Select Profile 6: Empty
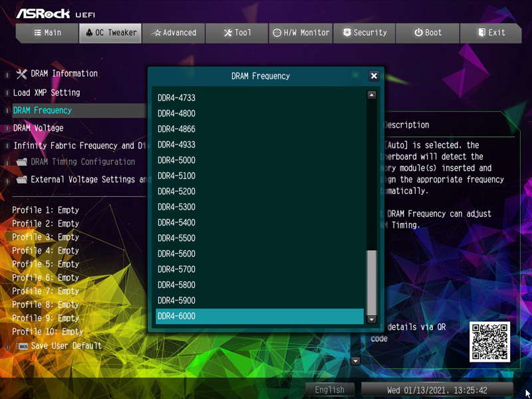Screen dimensions: 532x399 point(45,278)
